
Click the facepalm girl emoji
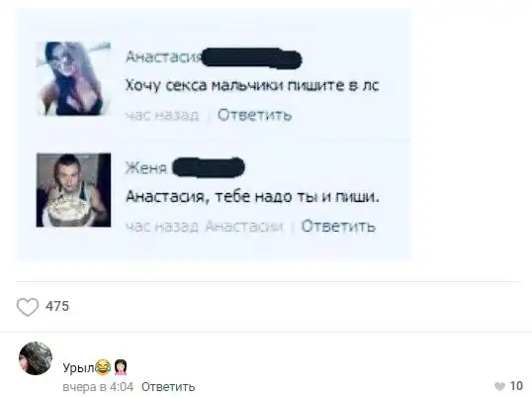point(121,367)
